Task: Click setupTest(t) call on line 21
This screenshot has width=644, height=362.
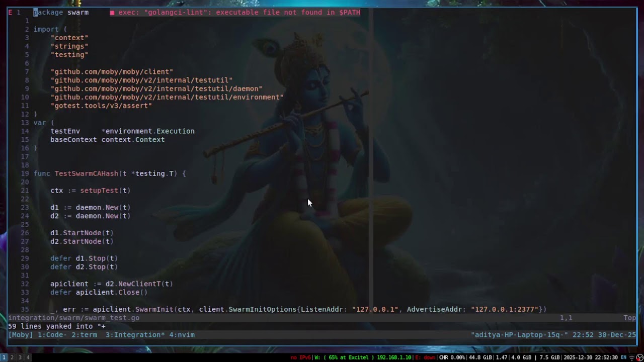Action: 105,191
